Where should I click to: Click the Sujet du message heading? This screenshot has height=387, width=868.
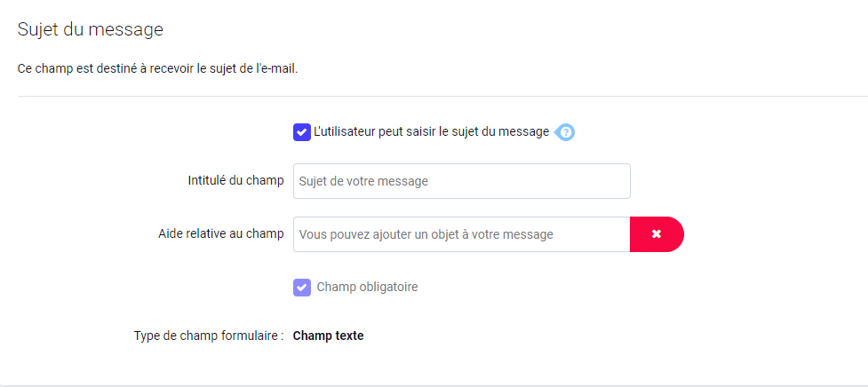(x=91, y=29)
